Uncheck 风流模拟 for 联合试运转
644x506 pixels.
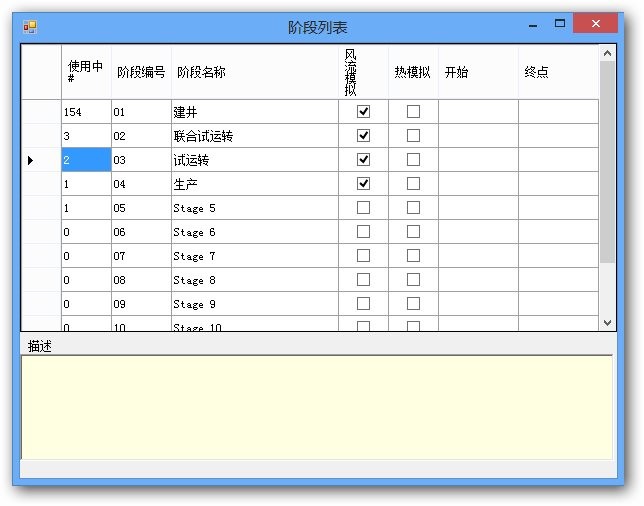pyautogui.click(x=363, y=136)
